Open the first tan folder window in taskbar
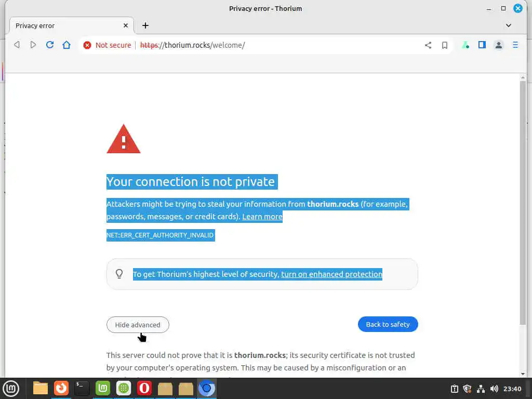 pyautogui.click(x=165, y=389)
